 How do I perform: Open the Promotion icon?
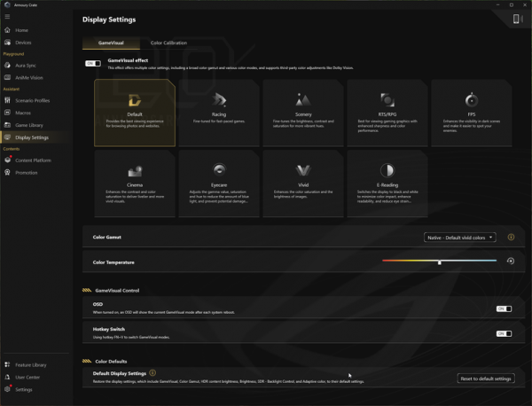[7, 172]
